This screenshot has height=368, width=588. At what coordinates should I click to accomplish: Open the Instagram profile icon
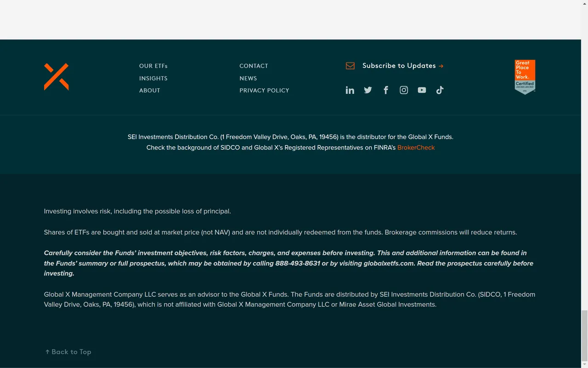pos(403,90)
